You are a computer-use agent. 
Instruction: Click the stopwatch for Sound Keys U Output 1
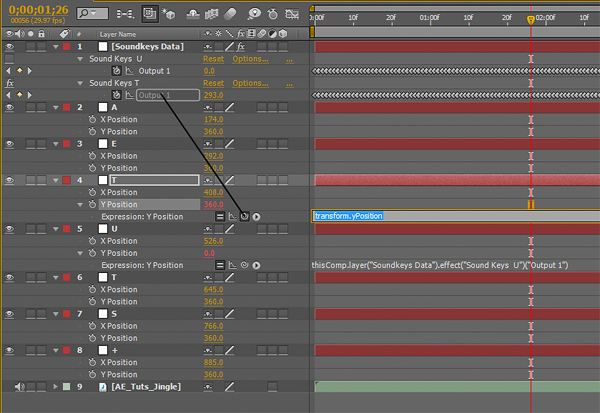tap(116, 71)
